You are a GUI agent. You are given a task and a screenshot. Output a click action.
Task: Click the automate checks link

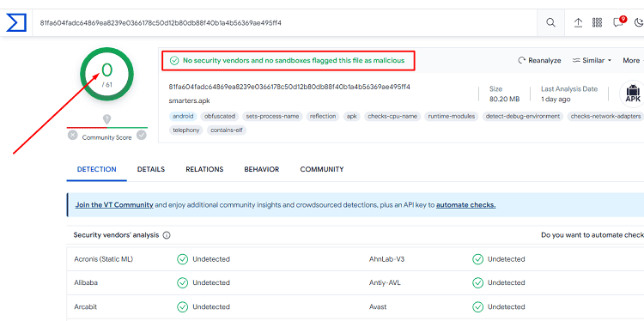465,205
